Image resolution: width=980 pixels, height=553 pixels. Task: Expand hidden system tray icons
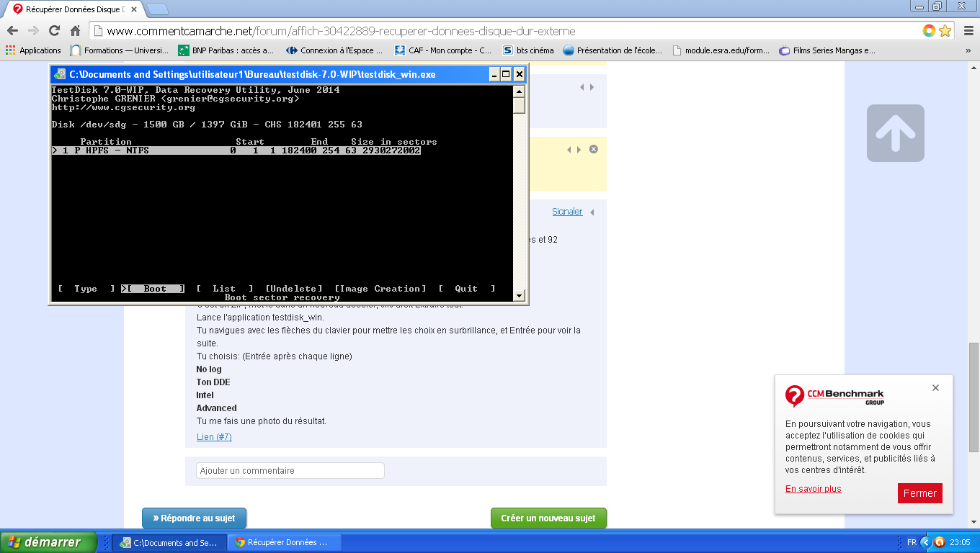tap(927, 542)
